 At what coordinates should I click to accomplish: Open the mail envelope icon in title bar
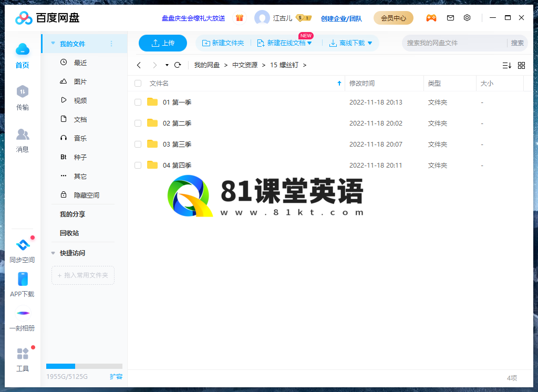[x=450, y=18]
